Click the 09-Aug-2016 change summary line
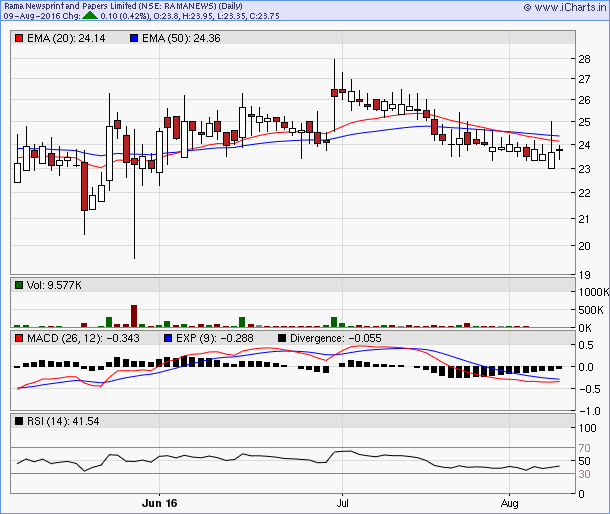 tap(142, 16)
